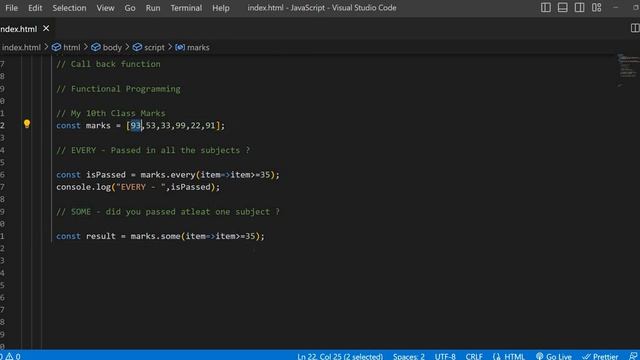
Task: Click the lightbulb code action icon
Action: click(x=27, y=124)
